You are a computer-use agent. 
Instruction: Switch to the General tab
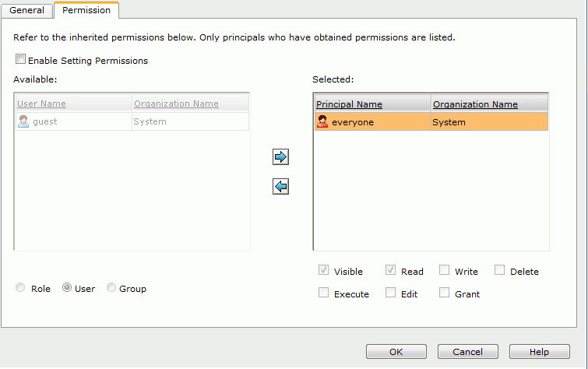26,10
